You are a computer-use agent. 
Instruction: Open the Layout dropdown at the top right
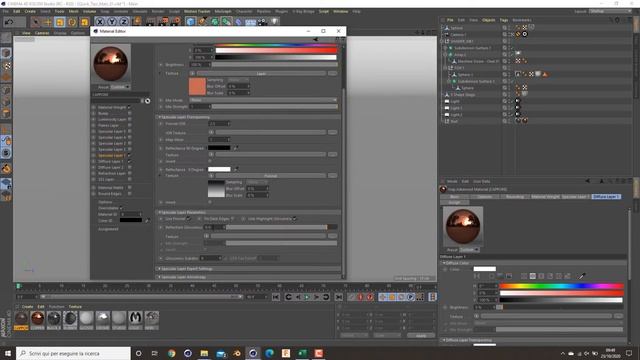tap(610, 11)
